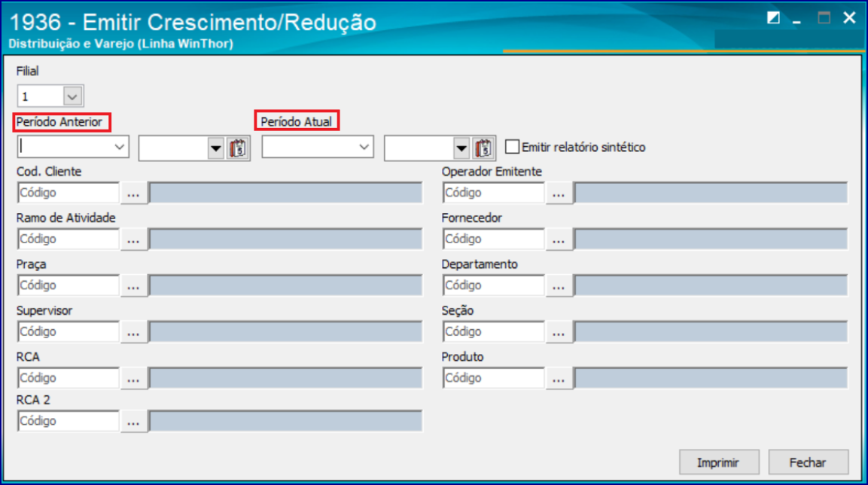This screenshot has height=485, width=868.
Task: Open RCA lookup ellipsis button
Action: pyautogui.click(x=133, y=378)
